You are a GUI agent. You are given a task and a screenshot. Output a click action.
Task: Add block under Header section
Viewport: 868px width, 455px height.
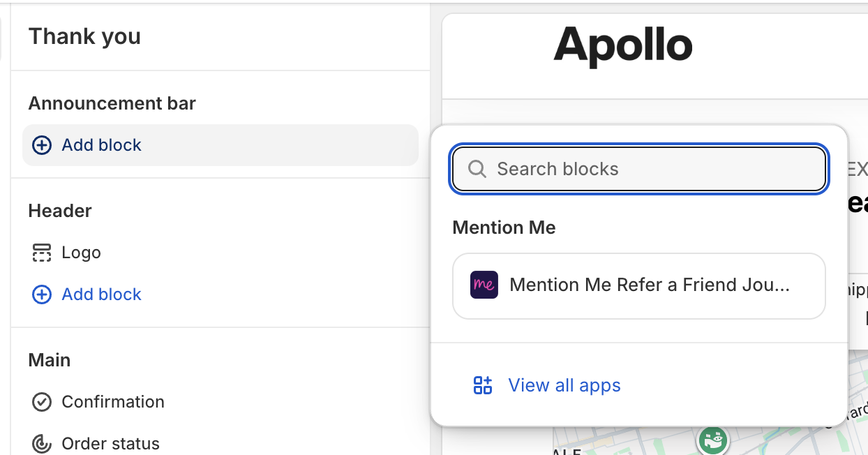click(x=102, y=294)
